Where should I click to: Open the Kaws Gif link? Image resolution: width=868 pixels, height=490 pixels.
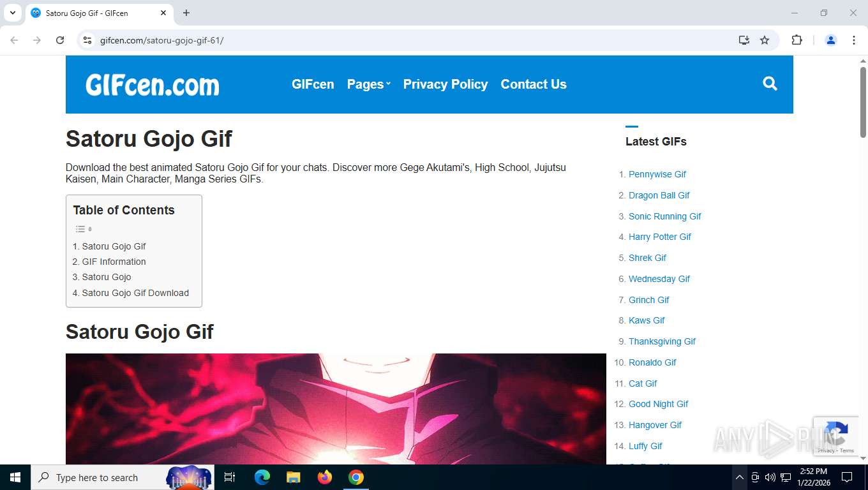coord(647,320)
